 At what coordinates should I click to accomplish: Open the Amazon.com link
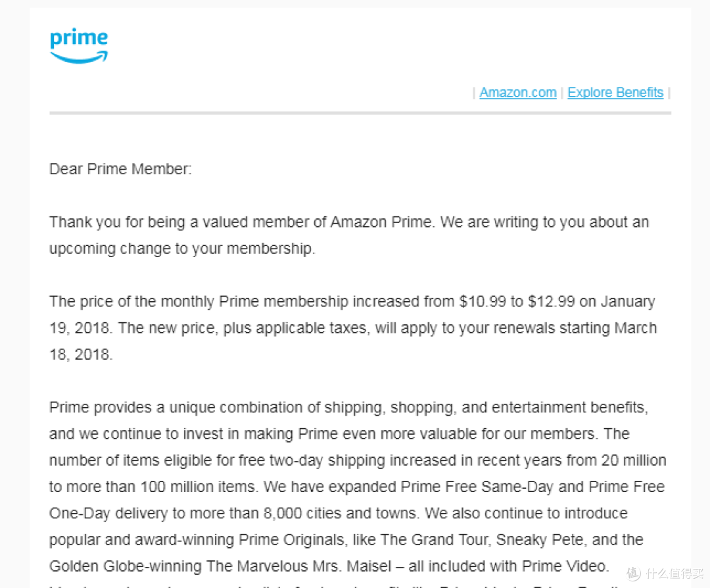click(518, 93)
